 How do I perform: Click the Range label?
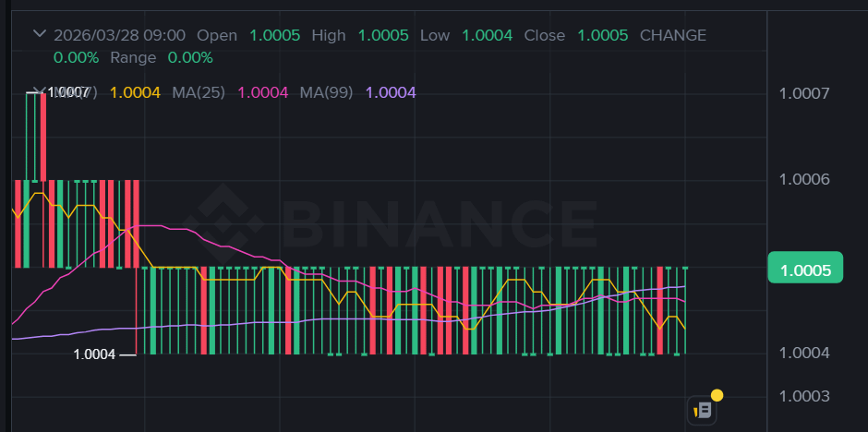(x=133, y=57)
